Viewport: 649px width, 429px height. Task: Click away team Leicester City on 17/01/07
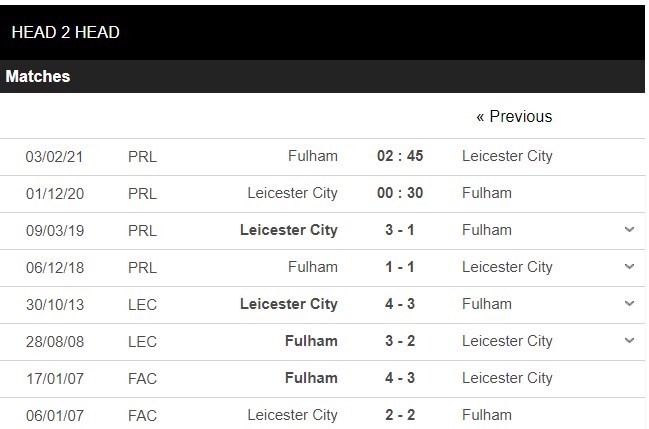click(507, 378)
